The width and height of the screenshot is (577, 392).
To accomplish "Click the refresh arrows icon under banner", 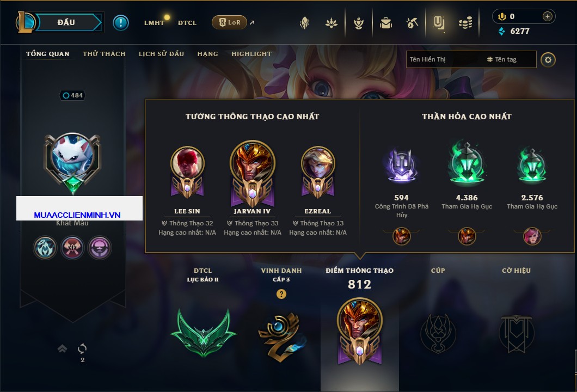I will (x=82, y=348).
